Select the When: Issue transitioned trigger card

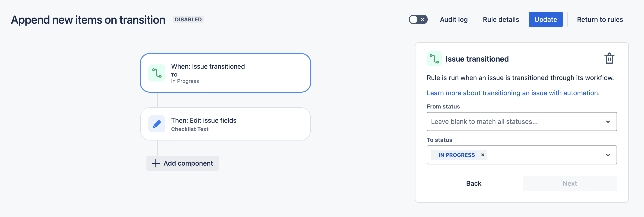[x=225, y=73]
